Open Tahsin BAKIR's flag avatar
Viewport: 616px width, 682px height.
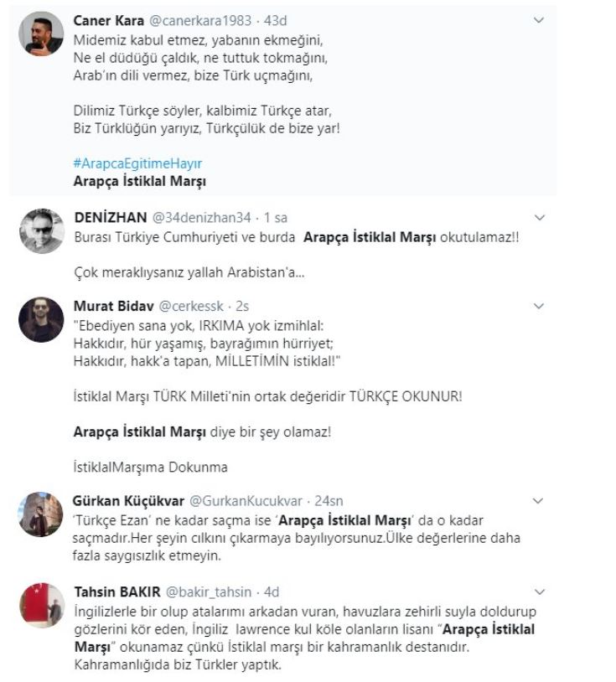pos(41,605)
